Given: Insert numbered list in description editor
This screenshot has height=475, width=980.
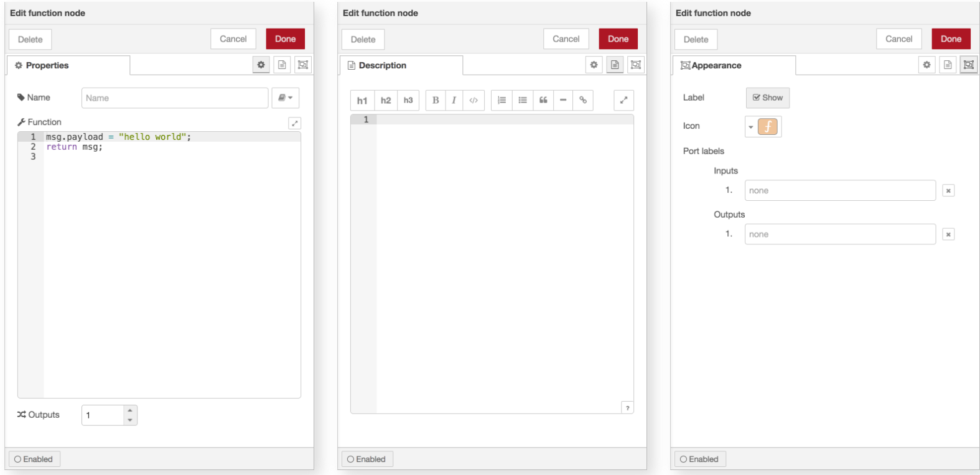Looking at the screenshot, I should tap(502, 100).
